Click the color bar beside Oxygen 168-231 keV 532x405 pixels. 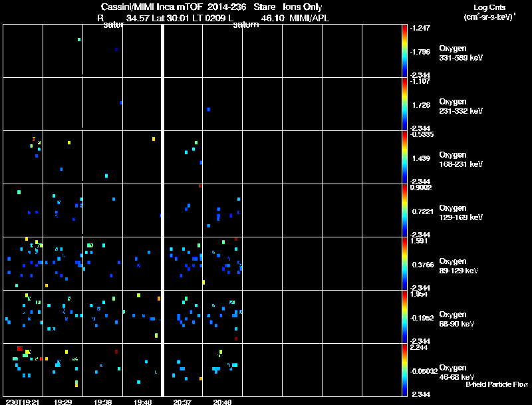tap(404, 157)
